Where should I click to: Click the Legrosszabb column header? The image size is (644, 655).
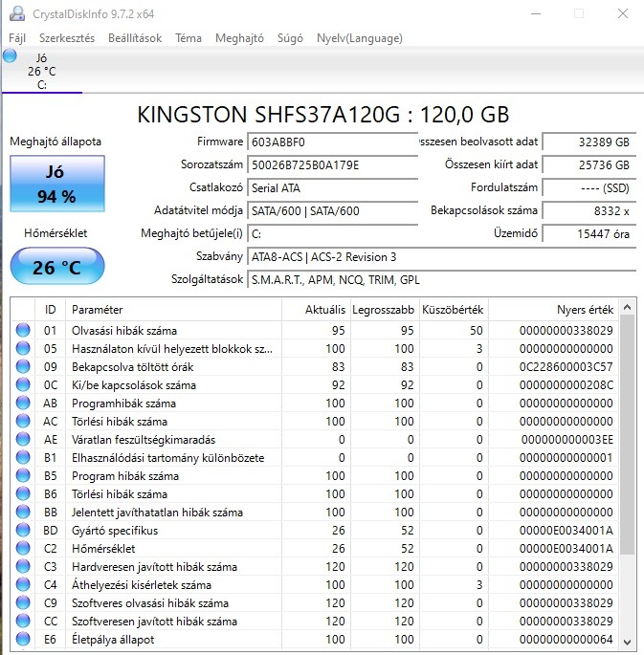point(385,310)
